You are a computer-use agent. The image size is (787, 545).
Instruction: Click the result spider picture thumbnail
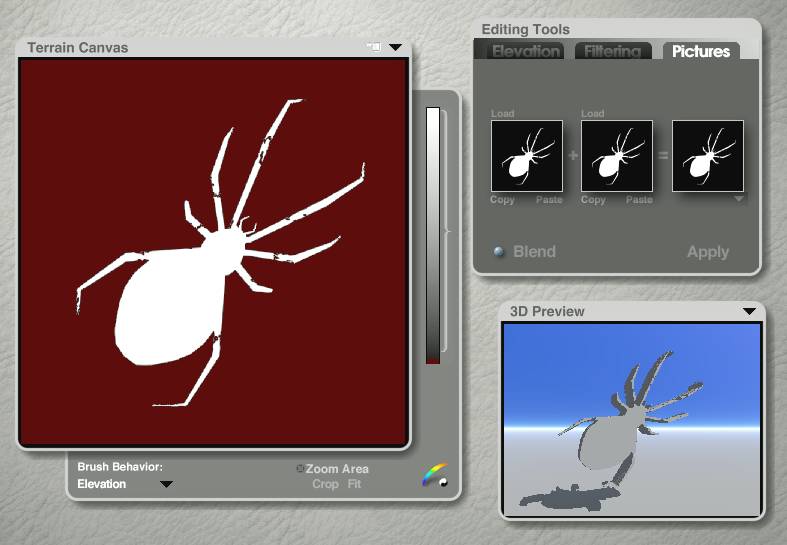coord(708,156)
